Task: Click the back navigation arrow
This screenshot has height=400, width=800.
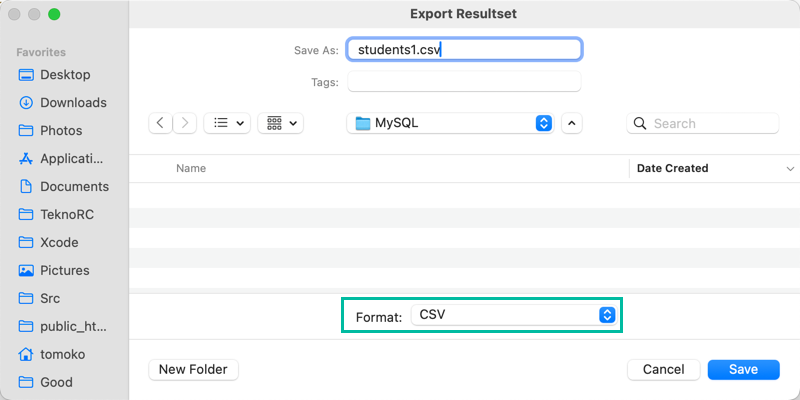Action: click(x=160, y=123)
